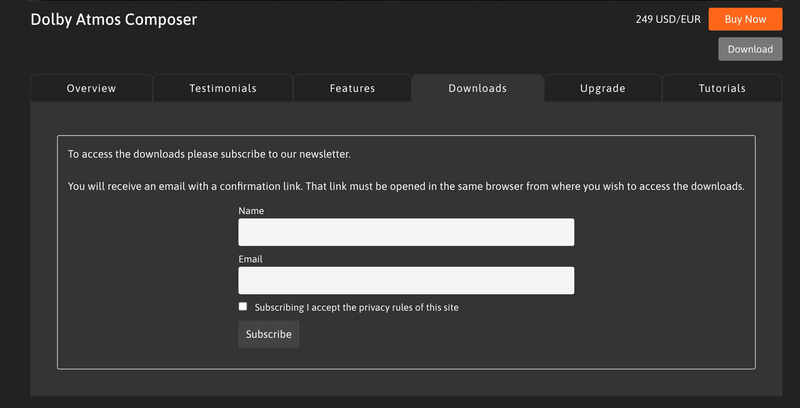Submit the form with Subscribe button
Image resolution: width=800 pixels, height=408 pixels.
point(268,334)
